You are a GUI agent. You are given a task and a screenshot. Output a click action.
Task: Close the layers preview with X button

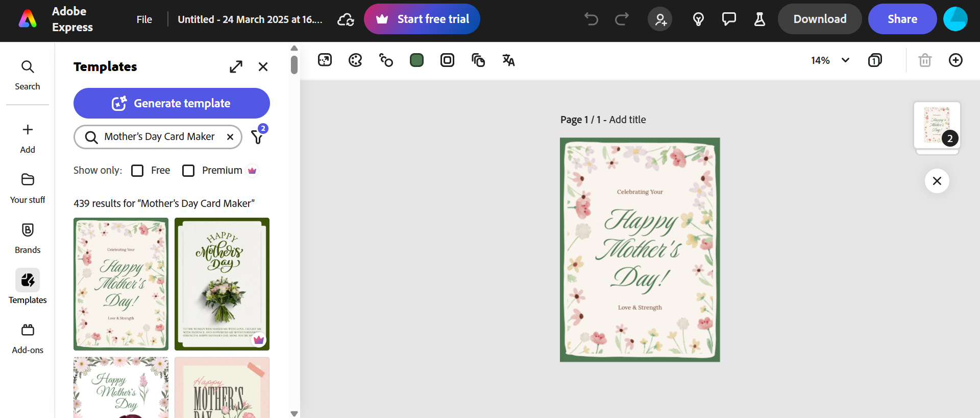937,181
